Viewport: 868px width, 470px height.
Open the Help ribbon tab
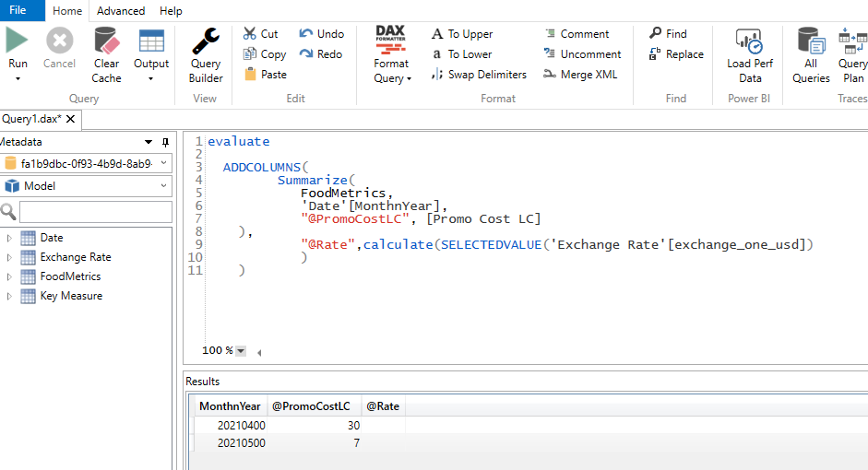point(171,10)
